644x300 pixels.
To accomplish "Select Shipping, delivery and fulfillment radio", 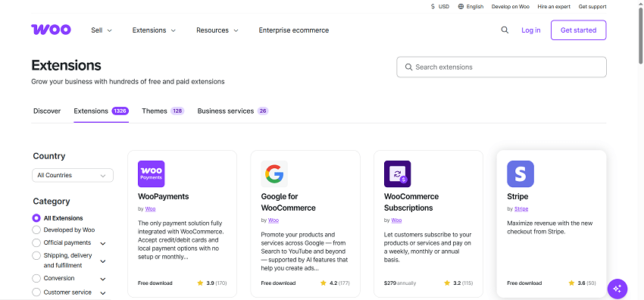I will [36, 255].
